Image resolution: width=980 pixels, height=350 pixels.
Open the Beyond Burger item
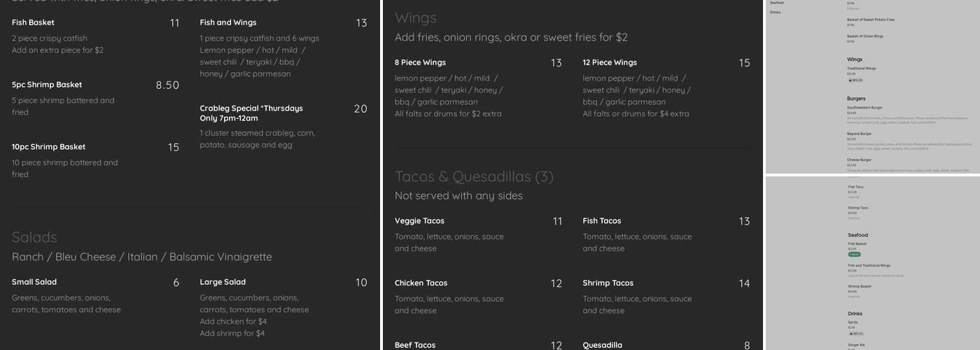859,133
